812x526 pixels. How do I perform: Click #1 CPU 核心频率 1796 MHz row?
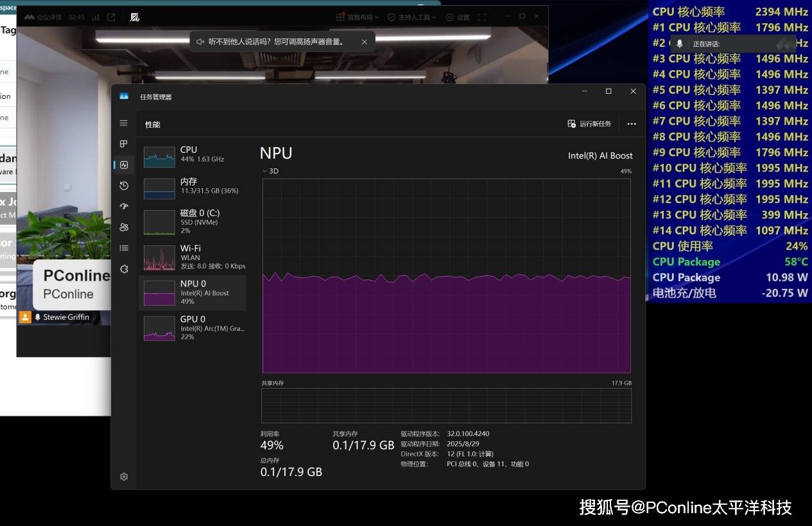[730, 28]
